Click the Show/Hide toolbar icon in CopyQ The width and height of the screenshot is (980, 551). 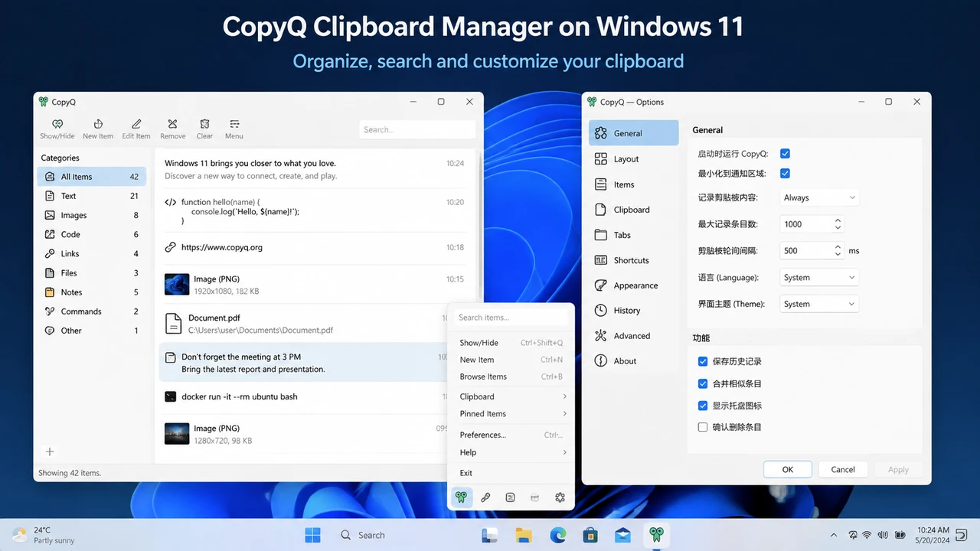(57, 124)
